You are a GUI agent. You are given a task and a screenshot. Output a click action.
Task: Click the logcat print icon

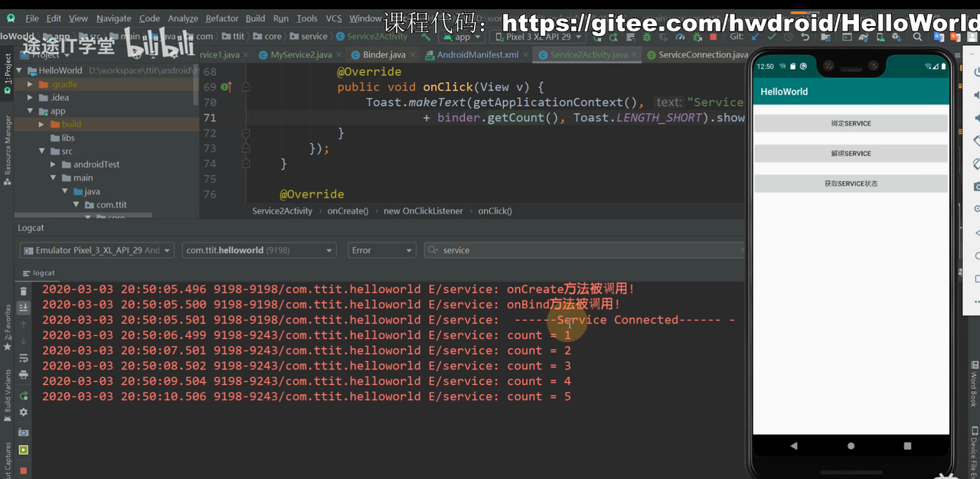[x=23, y=375]
